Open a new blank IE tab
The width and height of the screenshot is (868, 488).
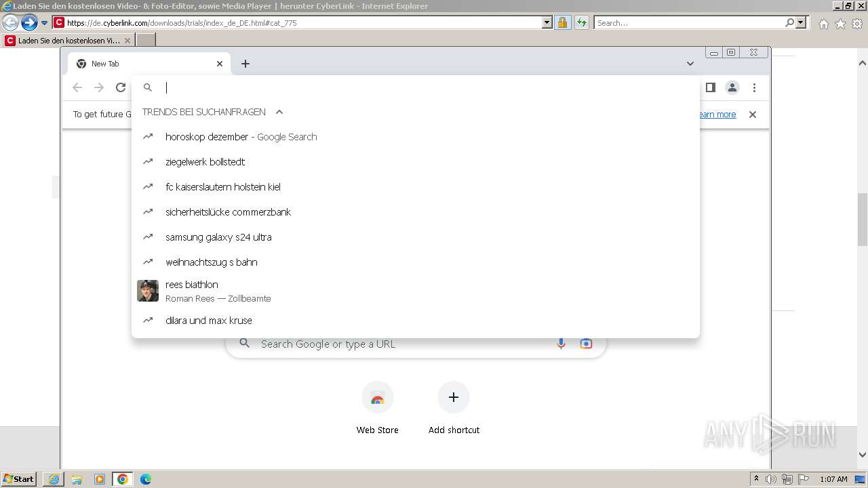[146, 41]
